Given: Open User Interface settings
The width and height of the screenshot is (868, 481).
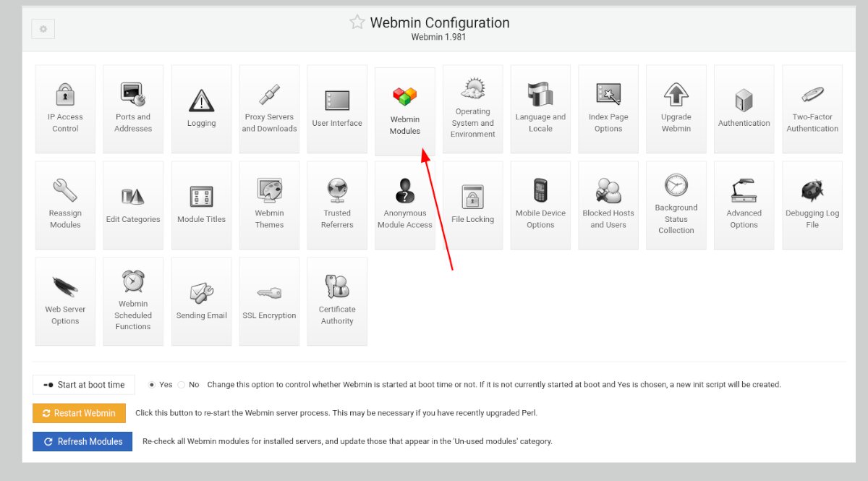Looking at the screenshot, I should 337,108.
